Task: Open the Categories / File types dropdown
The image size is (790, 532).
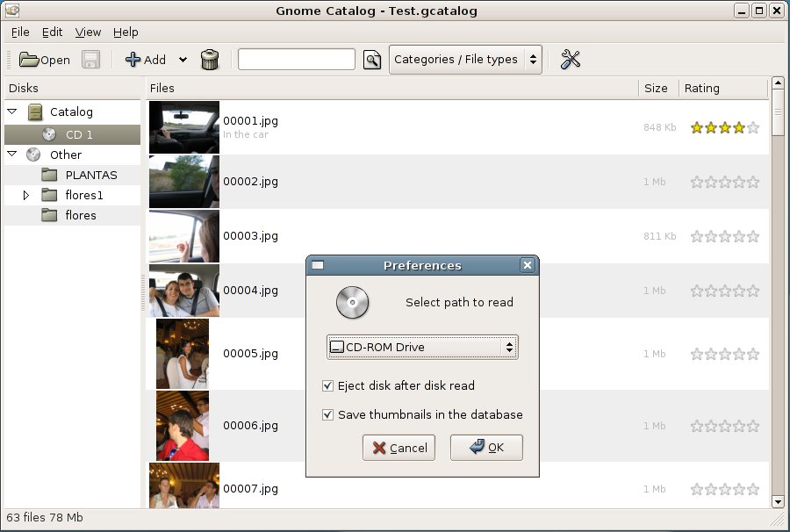Action: 465,60
